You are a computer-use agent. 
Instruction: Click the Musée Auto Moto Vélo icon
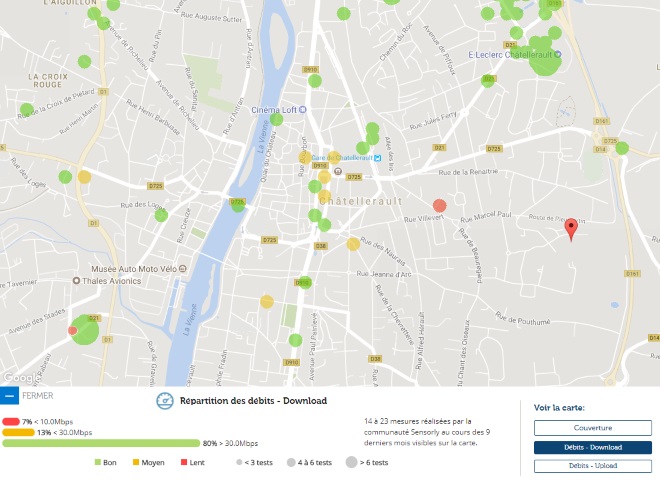point(183,269)
